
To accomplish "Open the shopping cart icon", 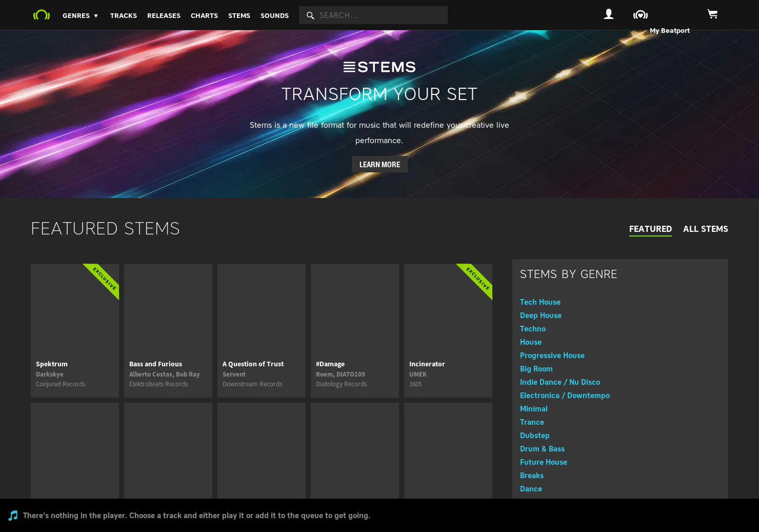I will pos(713,14).
